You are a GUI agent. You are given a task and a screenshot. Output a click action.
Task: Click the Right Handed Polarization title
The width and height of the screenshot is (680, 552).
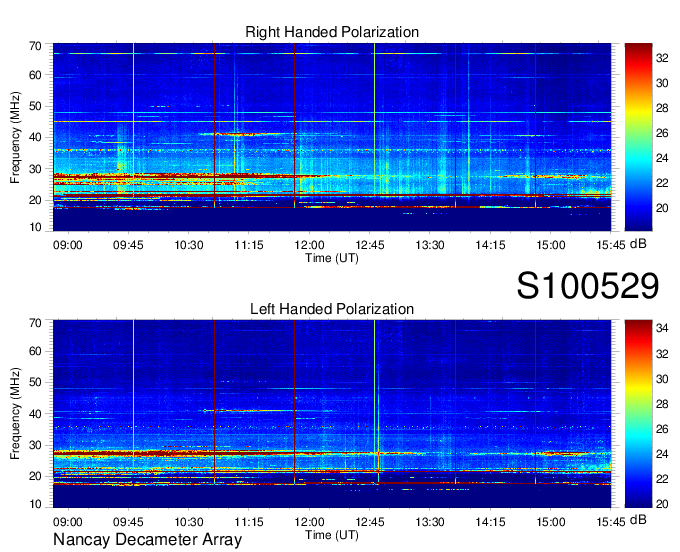click(332, 32)
